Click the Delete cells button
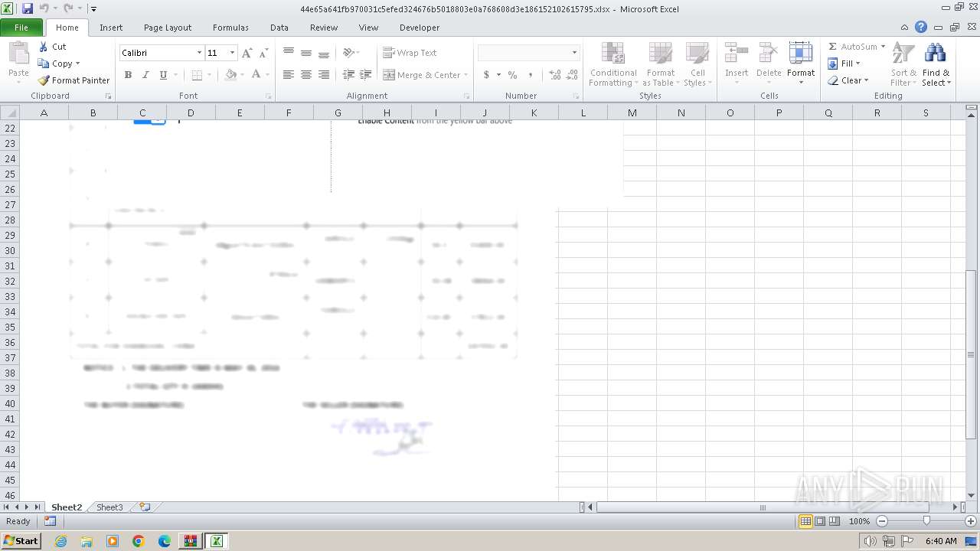980x551 pixels. [769, 64]
